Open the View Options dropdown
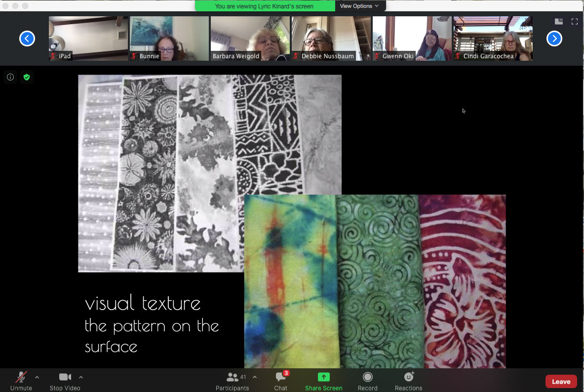 pos(359,6)
